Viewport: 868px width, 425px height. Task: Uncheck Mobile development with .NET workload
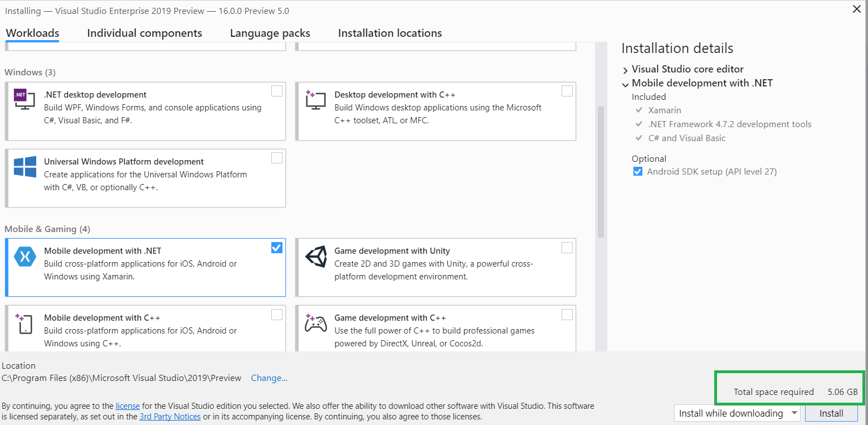[277, 247]
